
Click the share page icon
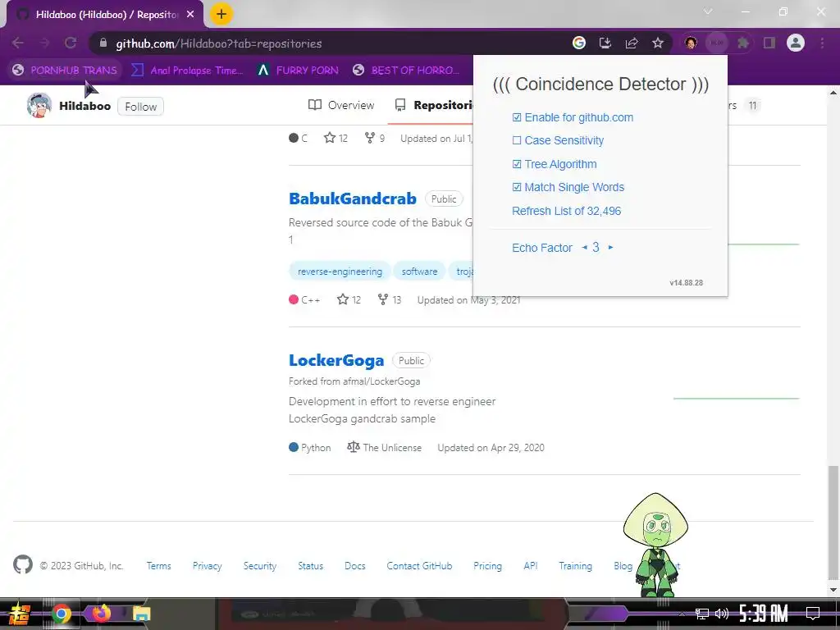(632, 43)
